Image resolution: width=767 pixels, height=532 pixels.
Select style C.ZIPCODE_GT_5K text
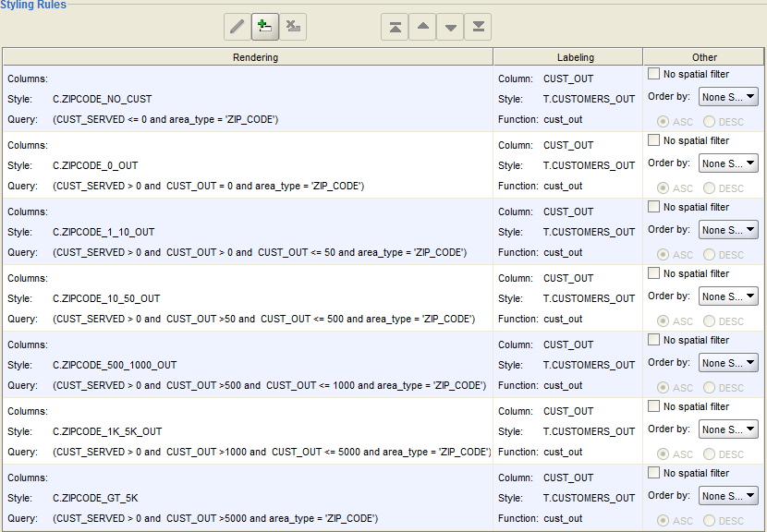click(x=95, y=498)
